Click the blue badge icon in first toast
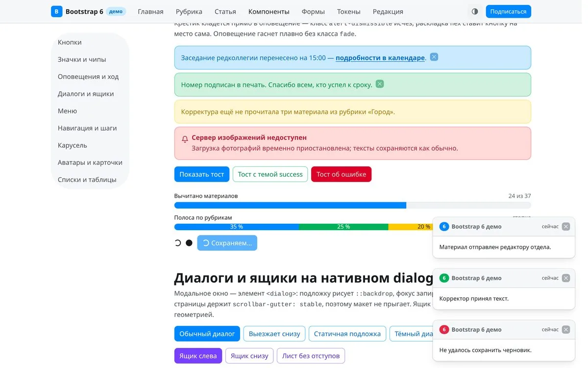Image resolution: width=588 pixels, height=368 pixels. click(x=444, y=227)
